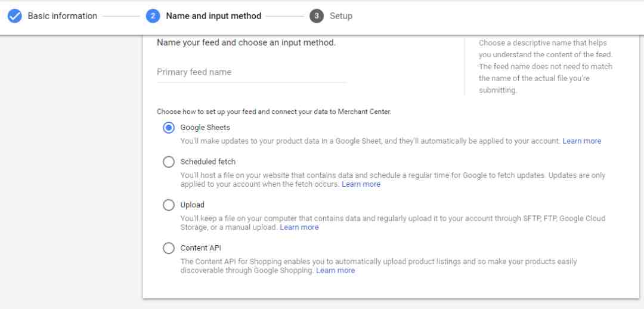
Task: Open the Basic information step
Action: click(63, 16)
